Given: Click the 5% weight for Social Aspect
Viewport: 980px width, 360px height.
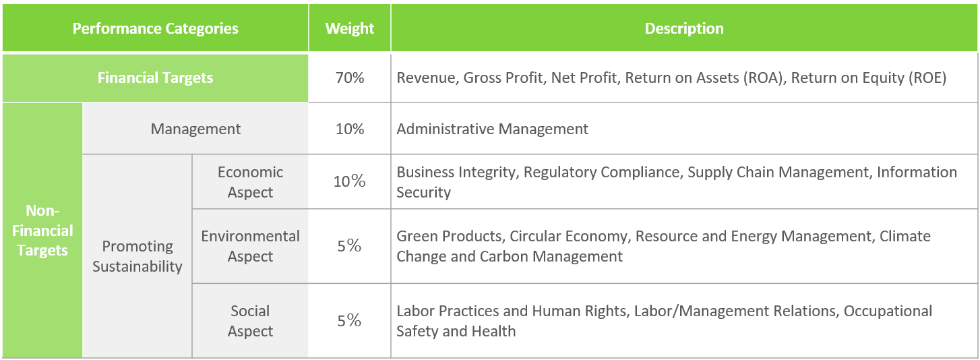Looking at the screenshot, I should pyautogui.click(x=349, y=321).
